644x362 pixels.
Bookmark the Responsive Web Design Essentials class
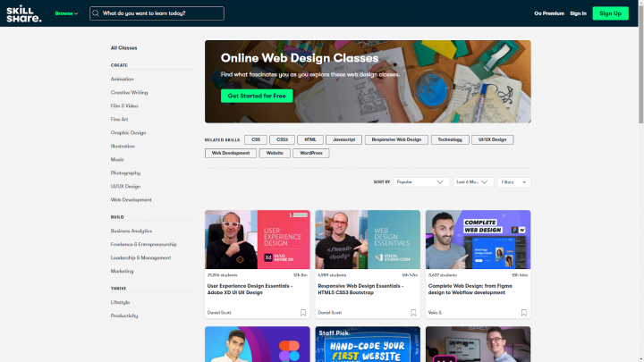[x=413, y=313]
